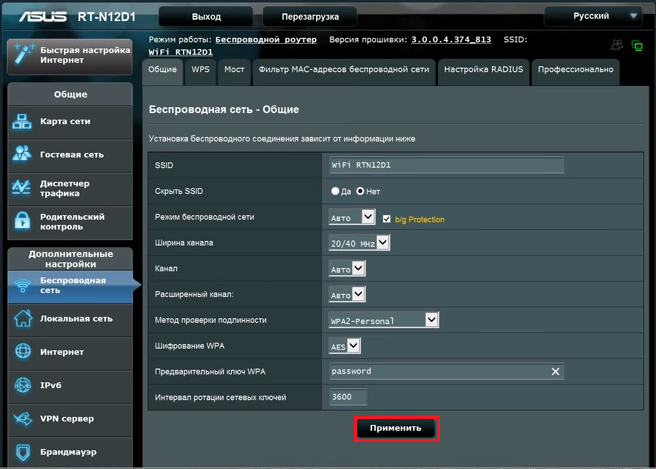656x469 pixels.
Task: Click the IPv6 sidebar icon
Action: pos(22,385)
